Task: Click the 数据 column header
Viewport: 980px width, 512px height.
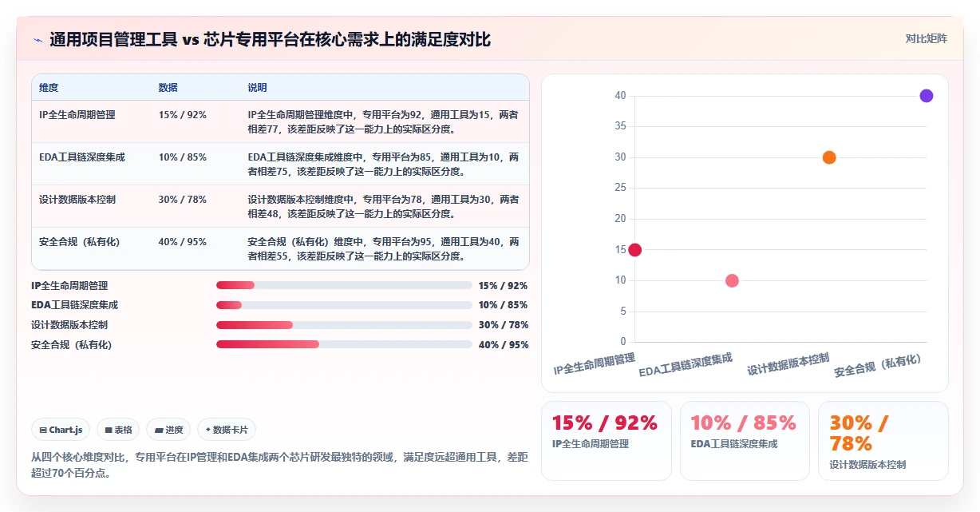Action: [168, 88]
